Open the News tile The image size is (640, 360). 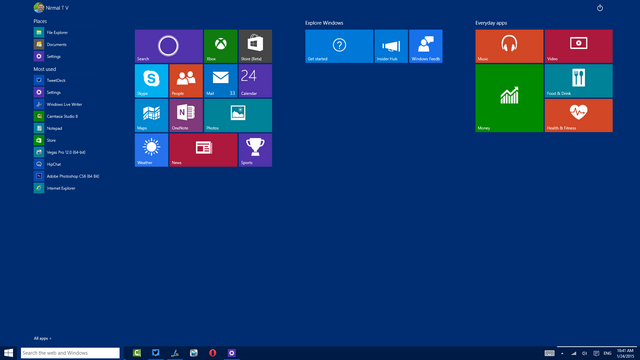(x=203, y=150)
